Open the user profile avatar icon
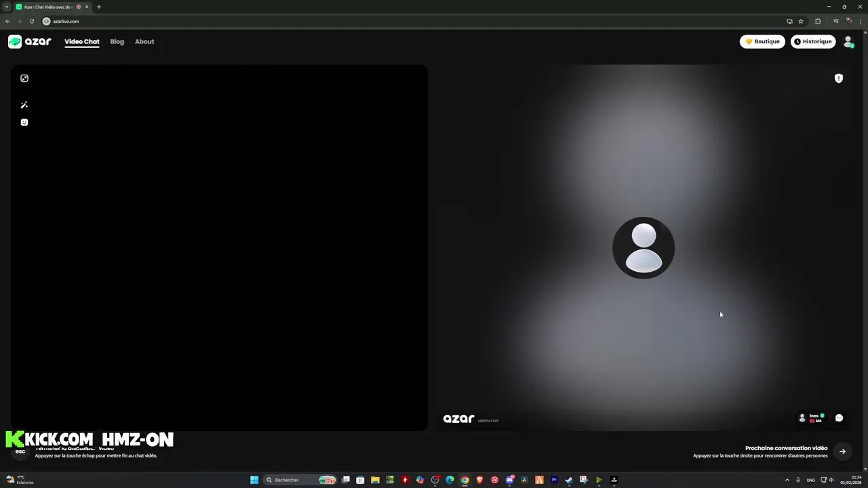The width and height of the screenshot is (868, 488). point(848,41)
